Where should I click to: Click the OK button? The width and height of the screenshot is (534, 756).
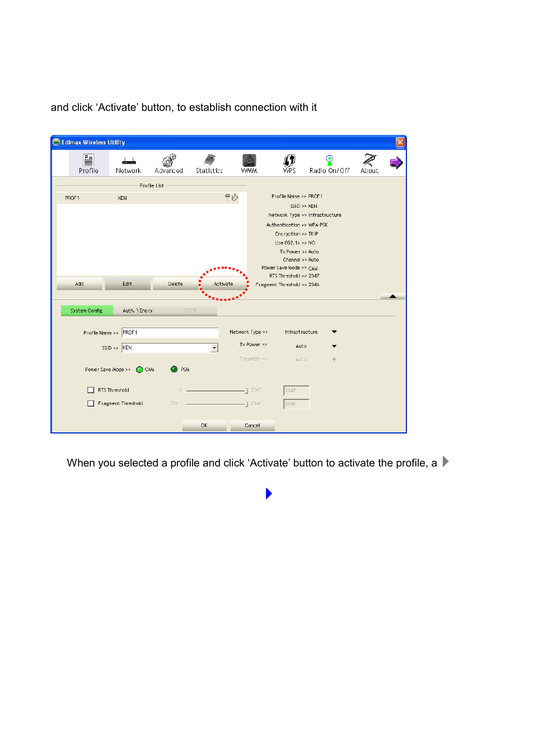pos(204,426)
